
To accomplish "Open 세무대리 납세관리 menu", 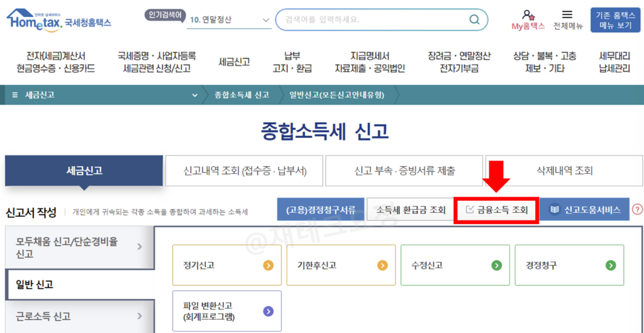I will point(614,62).
